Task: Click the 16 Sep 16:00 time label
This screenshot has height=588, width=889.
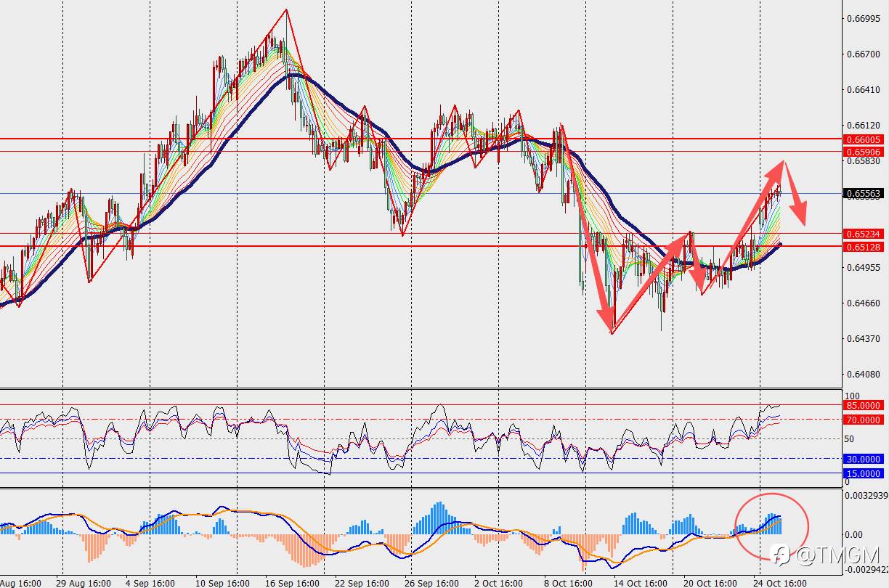Action: [x=292, y=583]
